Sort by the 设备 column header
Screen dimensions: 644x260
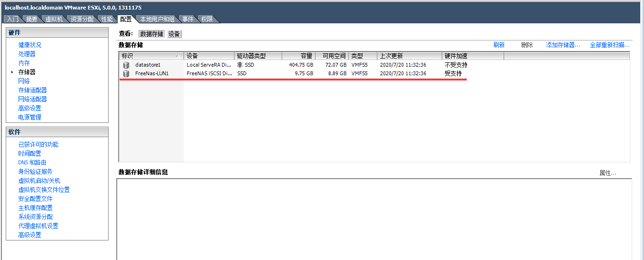pyautogui.click(x=209, y=56)
